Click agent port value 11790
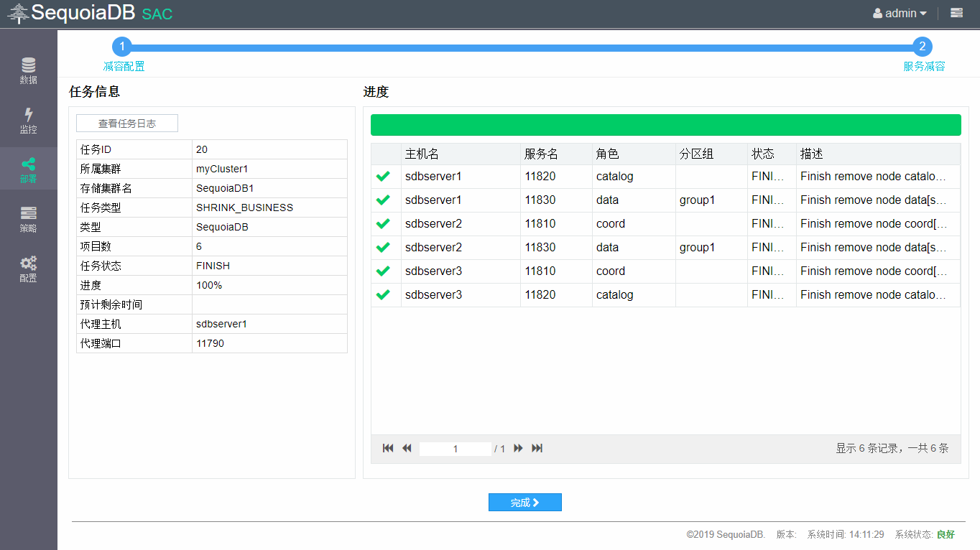The height and width of the screenshot is (550, 980). pos(210,343)
